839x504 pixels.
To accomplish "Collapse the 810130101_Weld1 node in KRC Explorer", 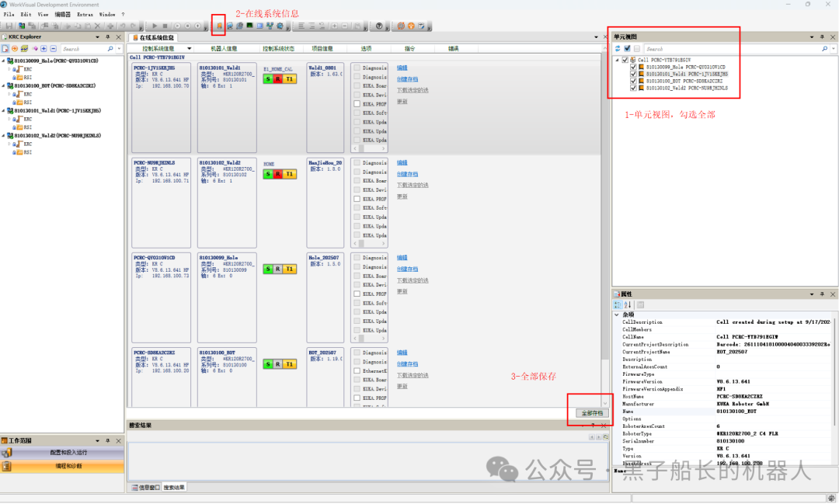I will coord(4,110).
